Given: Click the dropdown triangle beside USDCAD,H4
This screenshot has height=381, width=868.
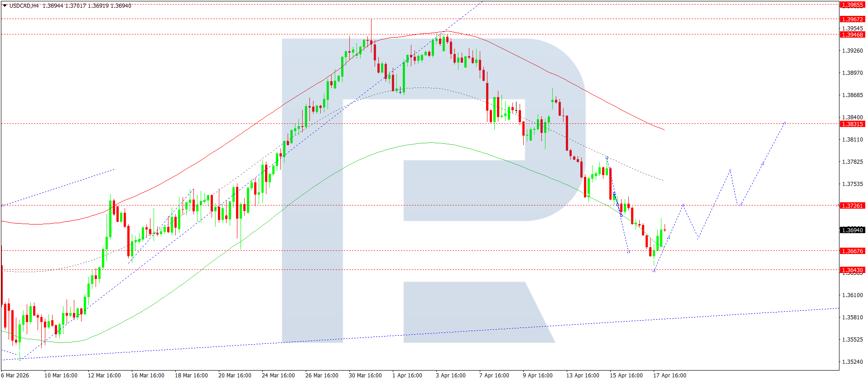Looking at the screenshot, I should tap(5, 6).
